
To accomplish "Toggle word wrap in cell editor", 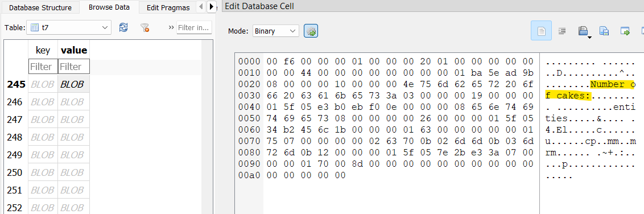I will click(x=542, y=31).
